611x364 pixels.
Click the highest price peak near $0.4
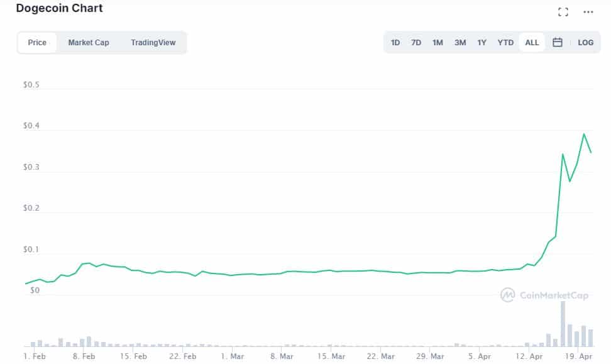coord(584,134)
